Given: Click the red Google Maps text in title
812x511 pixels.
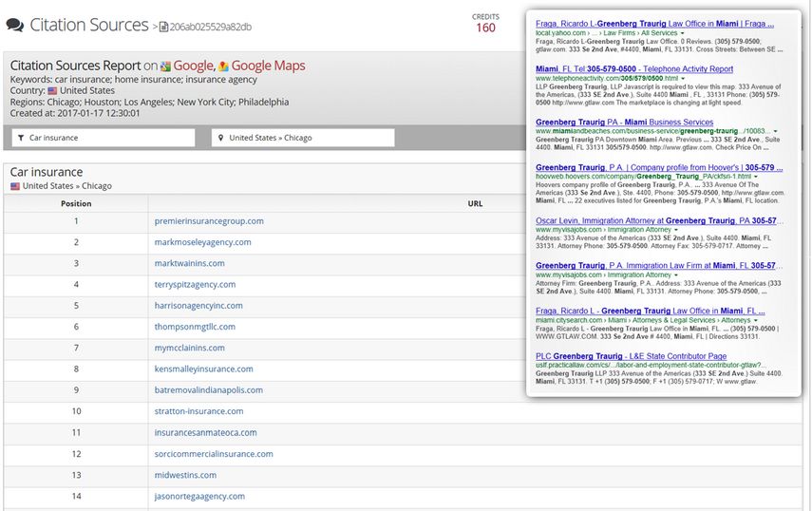Looking at the screenshot, I should [x=268, y=66].
